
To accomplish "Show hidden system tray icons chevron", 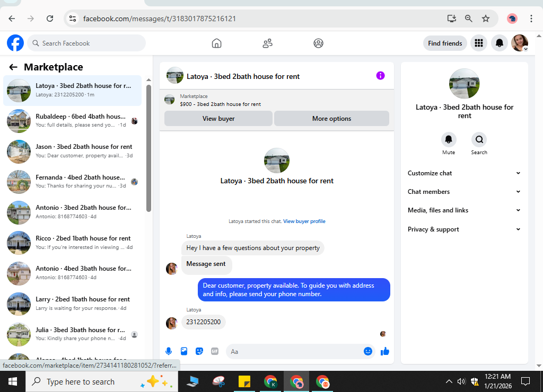I will click(x=449, y=381).
